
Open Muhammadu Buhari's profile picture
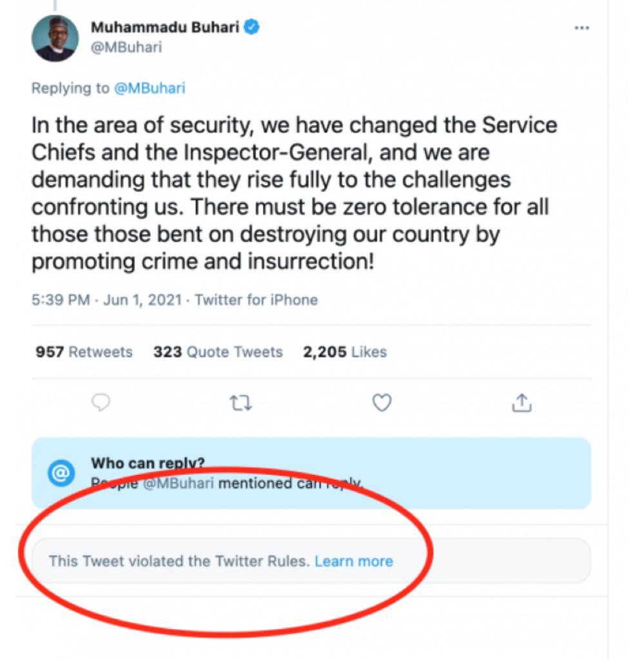(55, 38)
